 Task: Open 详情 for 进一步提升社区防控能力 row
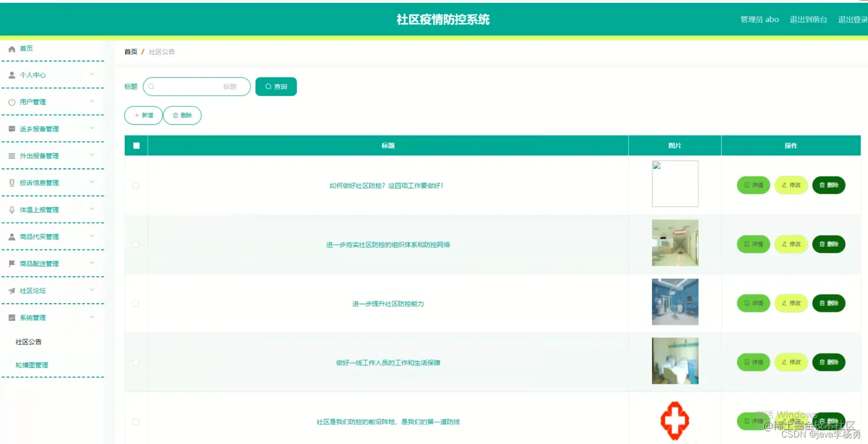click(x=753, y=303)
